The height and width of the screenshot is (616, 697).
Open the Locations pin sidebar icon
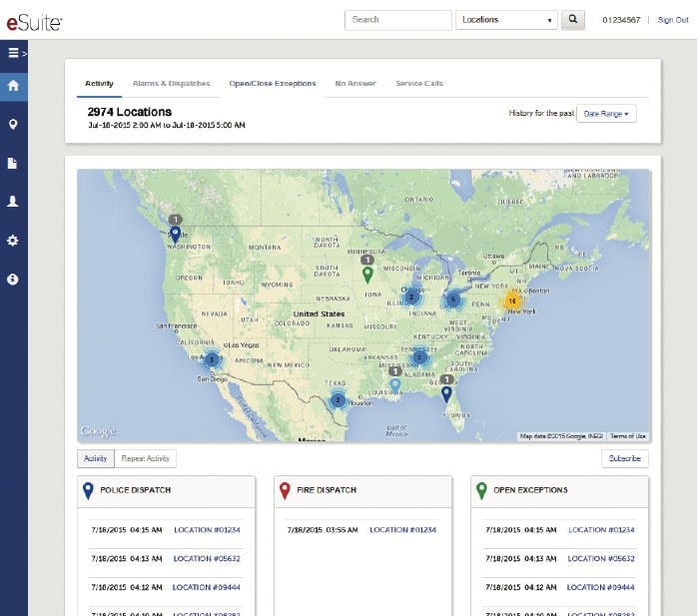(13, 124)
